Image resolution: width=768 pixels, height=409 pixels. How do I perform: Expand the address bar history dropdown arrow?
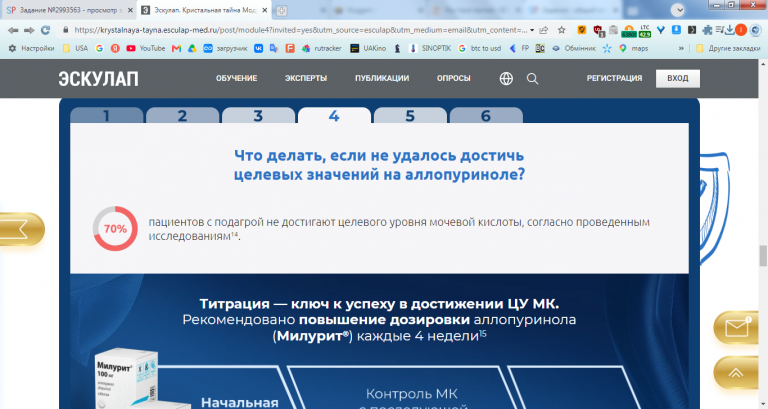pyautogui.click(x=532, y=30)
